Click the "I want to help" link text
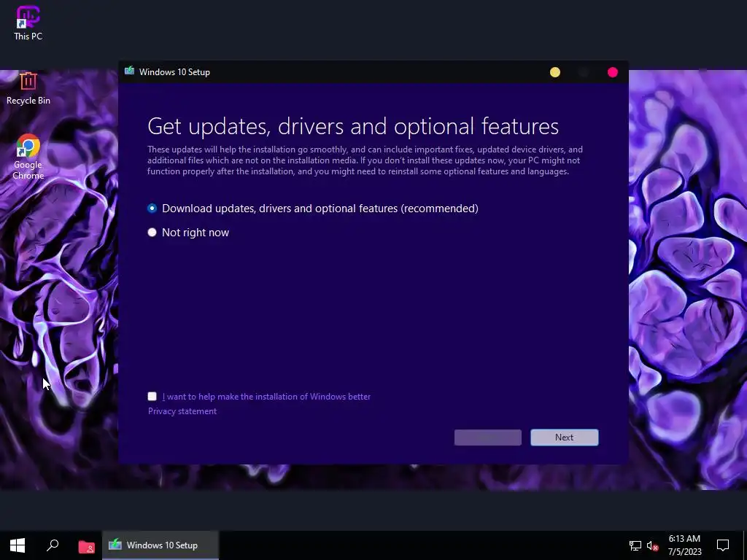Screen dimensions: 747x560 266,396
